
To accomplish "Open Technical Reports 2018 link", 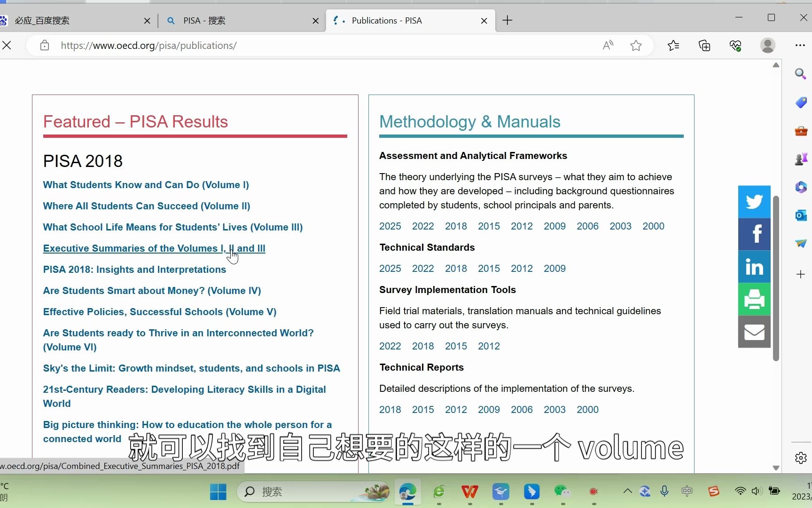I will (390, 410).
